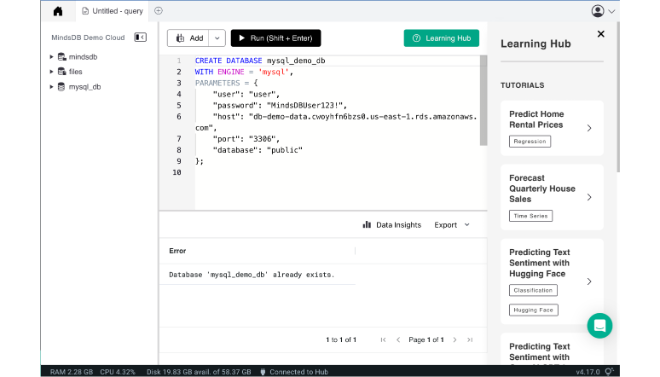Go to the home icon

pyautogui.click(x=58, y=11)
